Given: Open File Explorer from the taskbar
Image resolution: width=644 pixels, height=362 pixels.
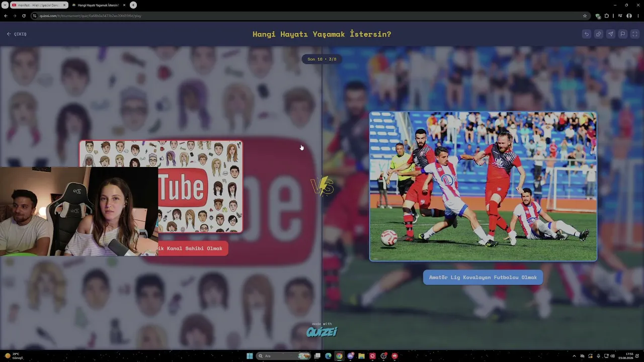Looking at the screenshot, I should pyautogui.click(x=361, y=356).
